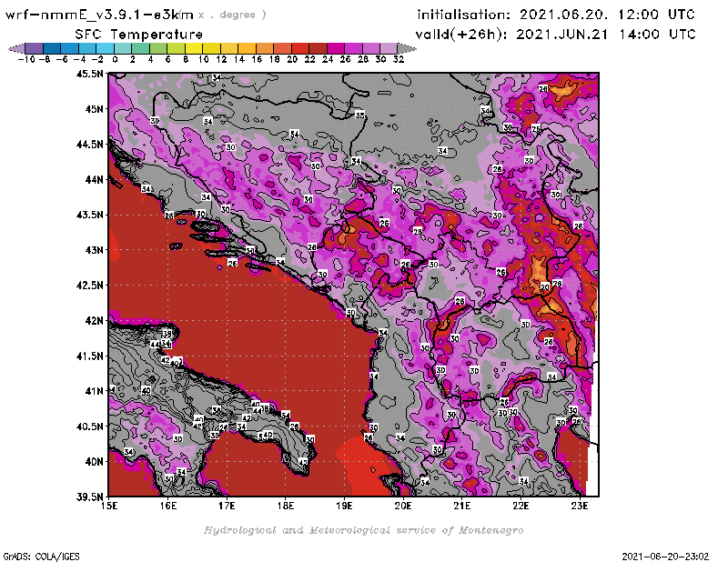Click the 19E longitude label
The width and height of the screenshot is (728, 562).
point(344,506)
